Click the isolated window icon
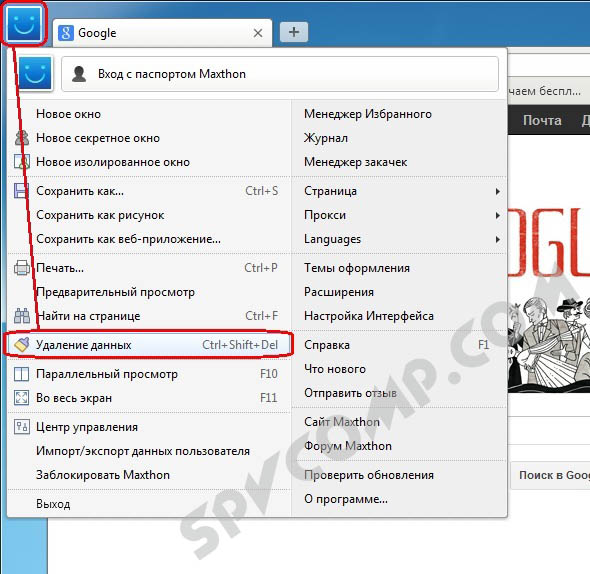 point(22,162)
